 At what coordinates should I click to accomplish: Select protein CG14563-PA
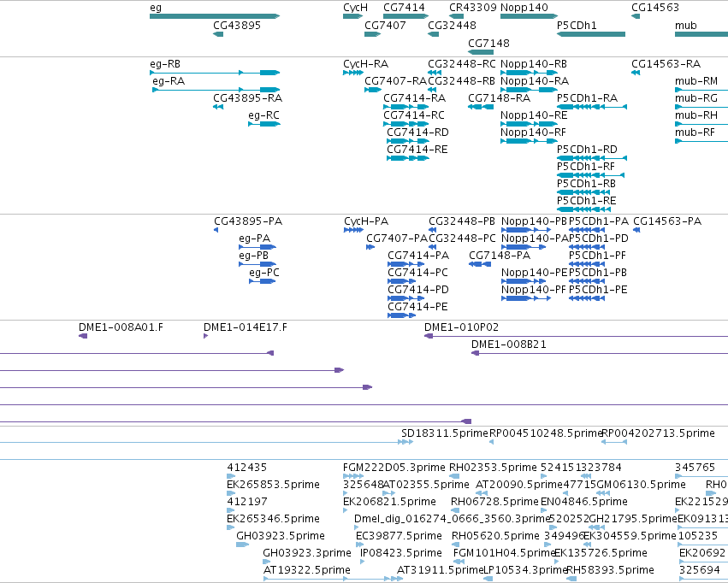click(636, 230)
